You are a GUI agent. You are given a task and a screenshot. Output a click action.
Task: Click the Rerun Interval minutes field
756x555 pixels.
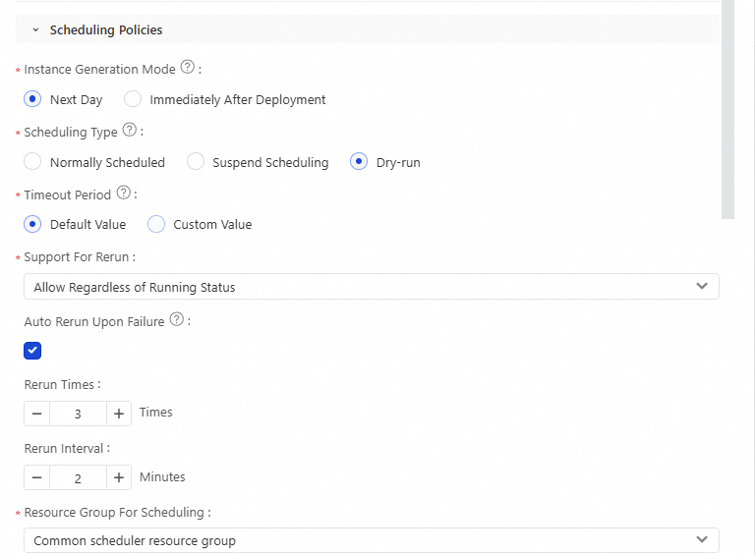tap(78, 477)
